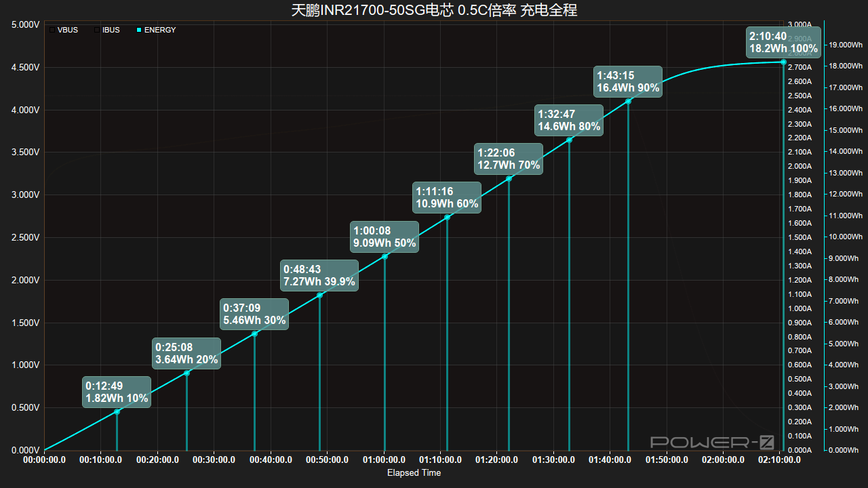Click the 2:10:40 18.2Wh 100% annotation
Screen dimensions: 868x488
783,42
